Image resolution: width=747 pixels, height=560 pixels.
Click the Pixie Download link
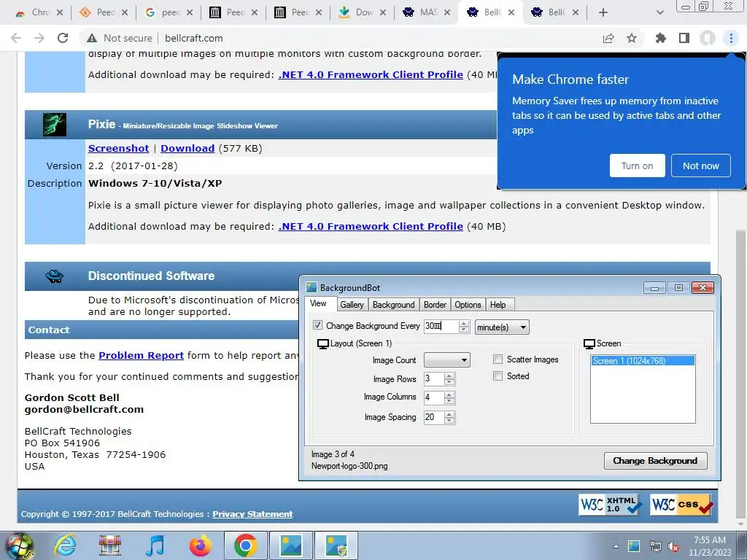coord(187,148)
